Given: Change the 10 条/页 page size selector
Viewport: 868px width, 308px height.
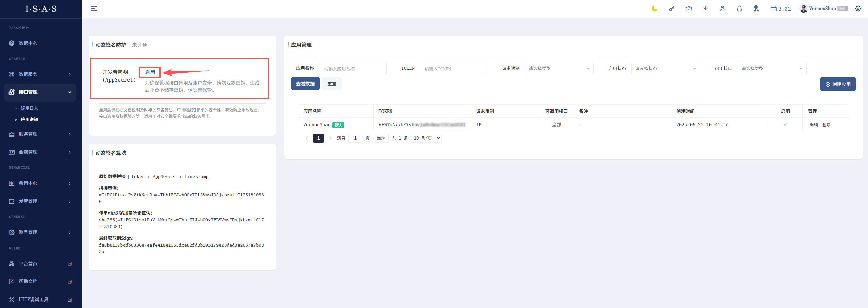Looking at the screenshot, I should 426,138.
